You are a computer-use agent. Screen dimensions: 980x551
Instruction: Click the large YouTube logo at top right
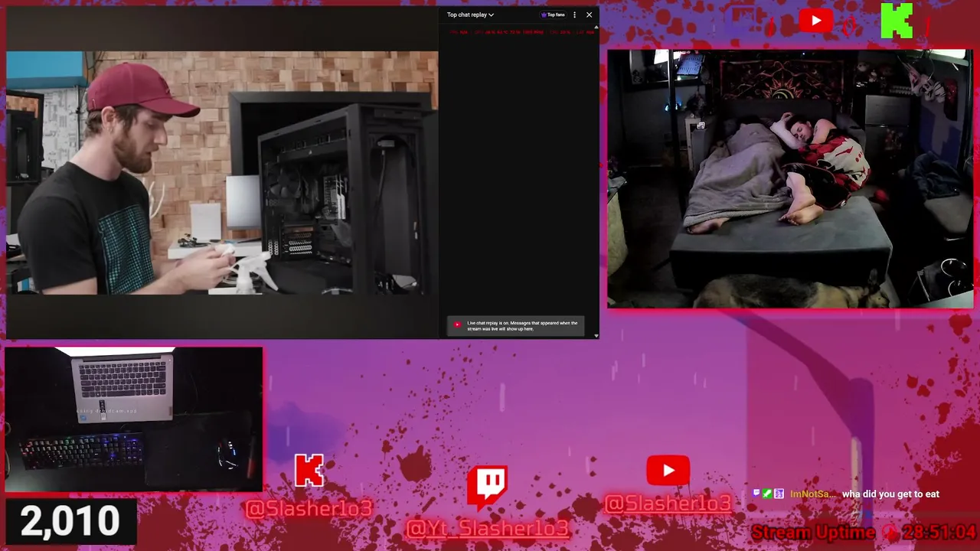pyautogui.click(x=815, y=21)
